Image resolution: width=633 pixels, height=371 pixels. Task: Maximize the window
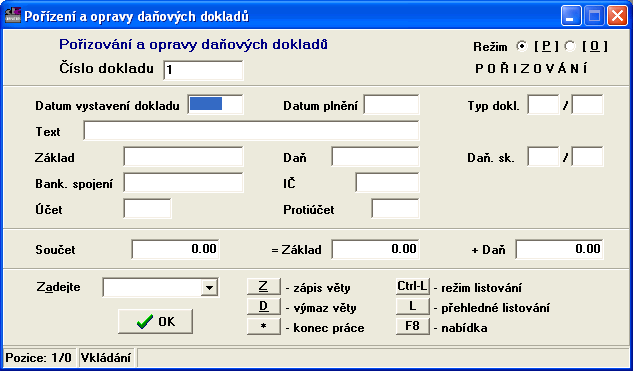click(594, 16)
